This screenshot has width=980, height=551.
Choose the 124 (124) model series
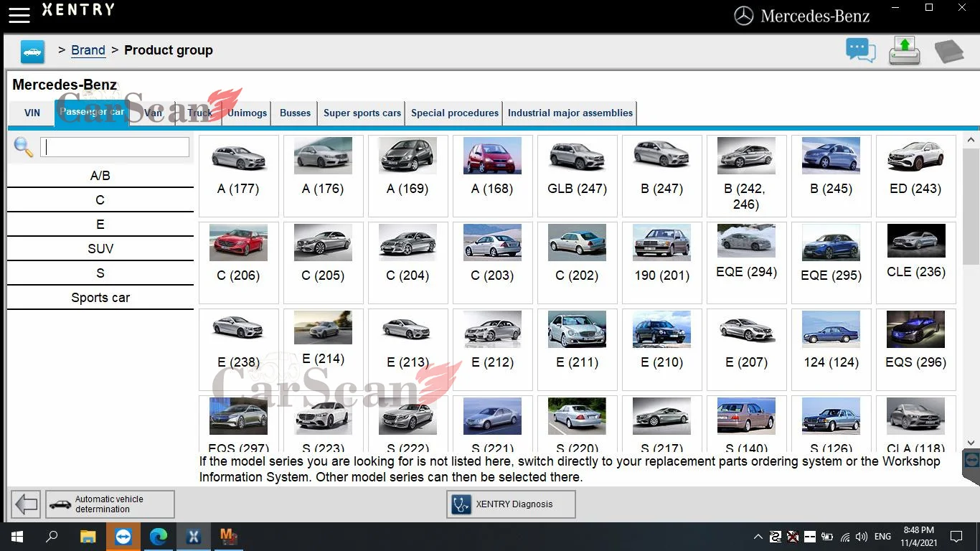coord(831,349)
